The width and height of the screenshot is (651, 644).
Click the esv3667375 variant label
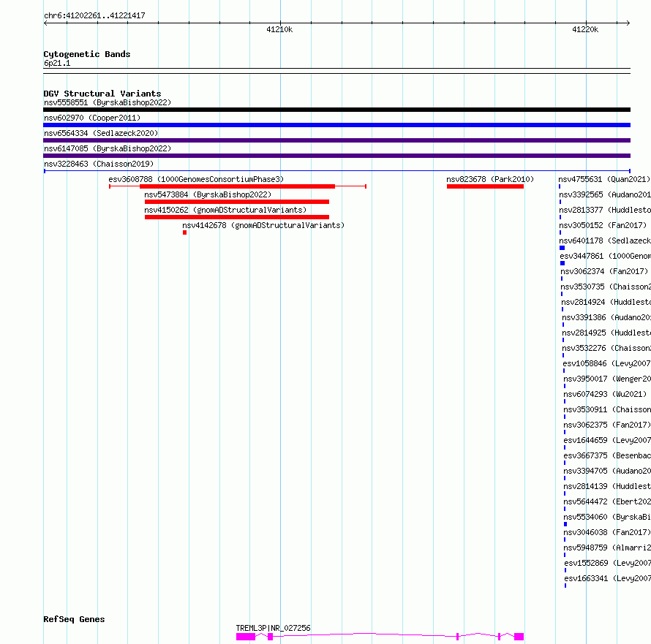(607, 455)
